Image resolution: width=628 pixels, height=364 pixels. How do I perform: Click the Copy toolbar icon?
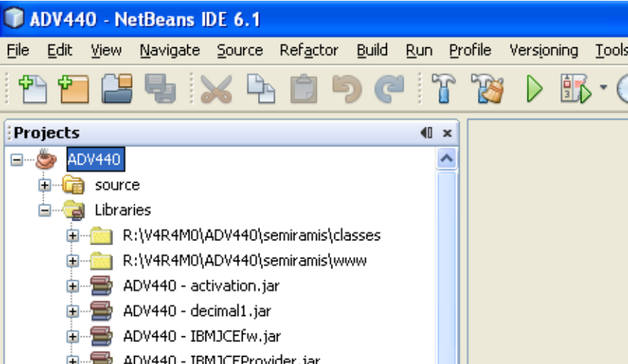(260, 90)
